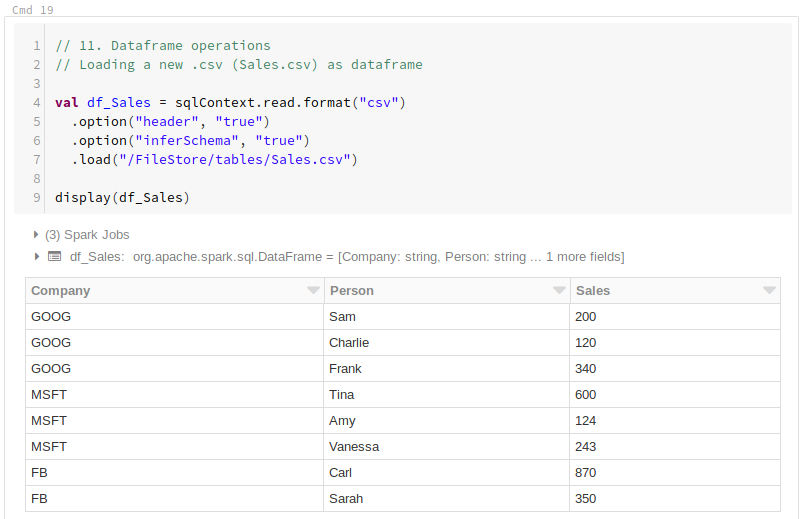The height and width of the screenshot is (519, 803).
Task: Select the cell containing Sam
Action: (x=342, y=317)
